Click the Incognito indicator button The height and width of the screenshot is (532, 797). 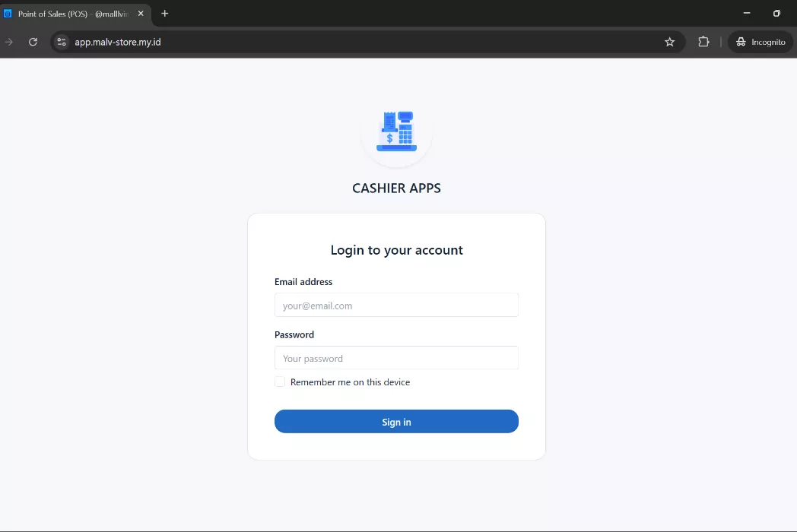pyautogui.click(x=760, y=42)
